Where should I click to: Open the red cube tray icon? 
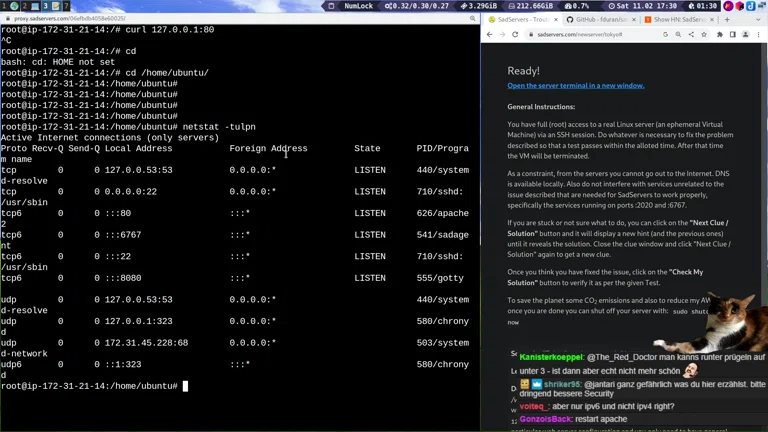740,6
